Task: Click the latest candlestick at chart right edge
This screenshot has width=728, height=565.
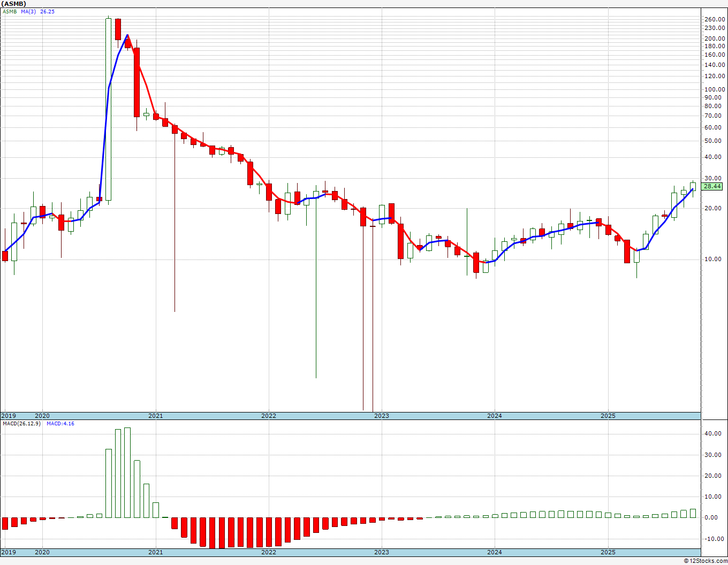Action: click(693, 189)
